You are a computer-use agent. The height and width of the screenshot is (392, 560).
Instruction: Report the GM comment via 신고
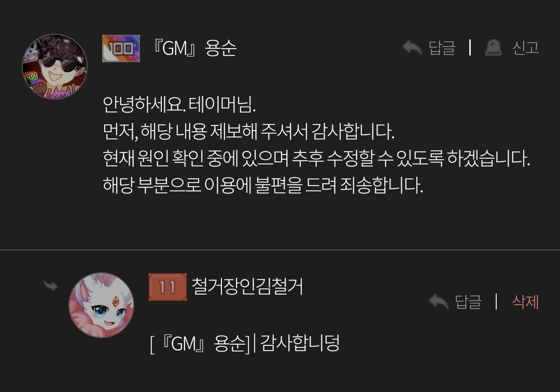click(x=525, y=48)
